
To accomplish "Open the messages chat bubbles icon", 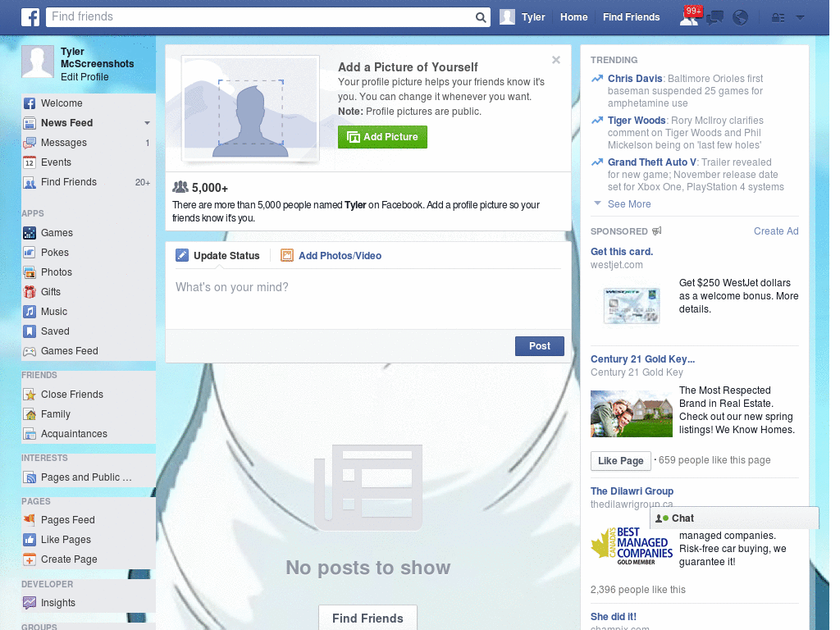I will coord(714,18).
